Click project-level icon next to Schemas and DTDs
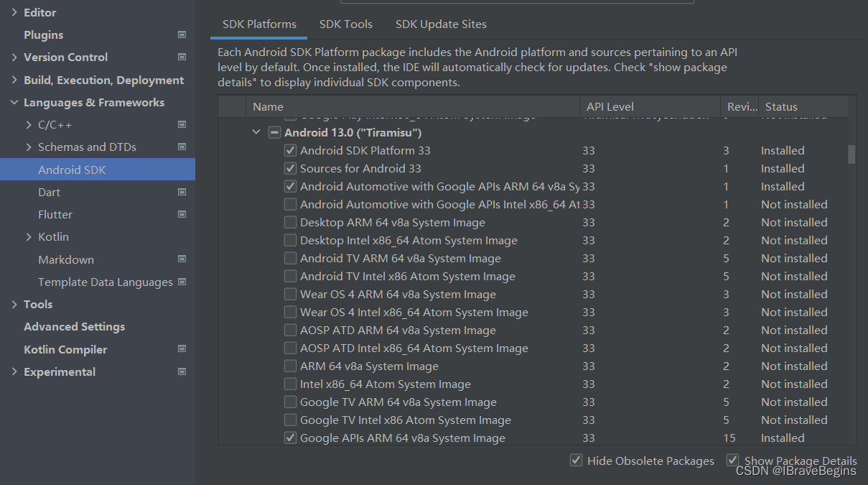 click(x=182, y=147)
